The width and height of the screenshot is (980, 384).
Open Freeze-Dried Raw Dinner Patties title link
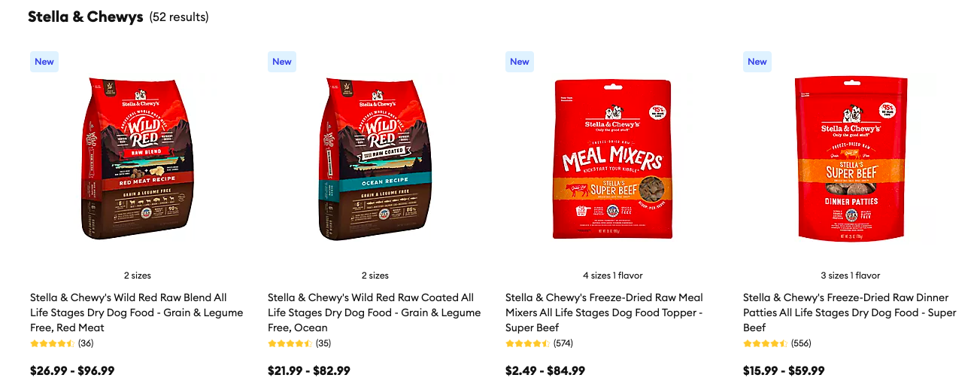[850, 312]
